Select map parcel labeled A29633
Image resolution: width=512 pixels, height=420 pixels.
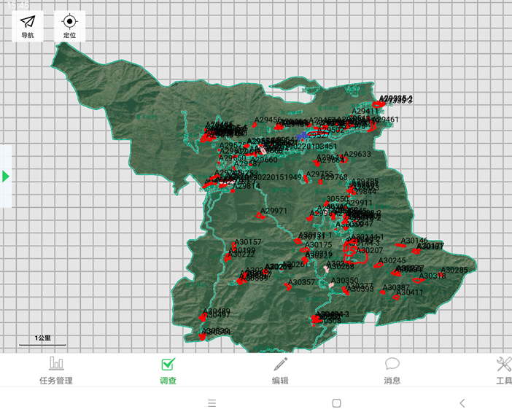pyautogui.click(x=345, y=160)
